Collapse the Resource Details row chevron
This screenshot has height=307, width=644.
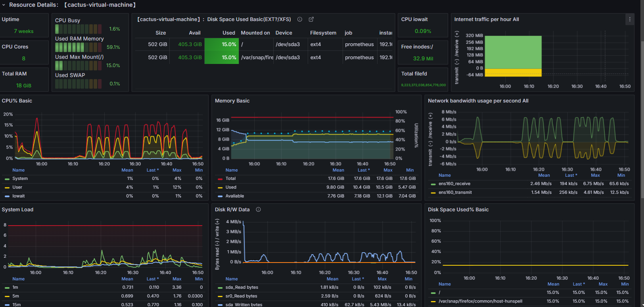tap(4, 5)
